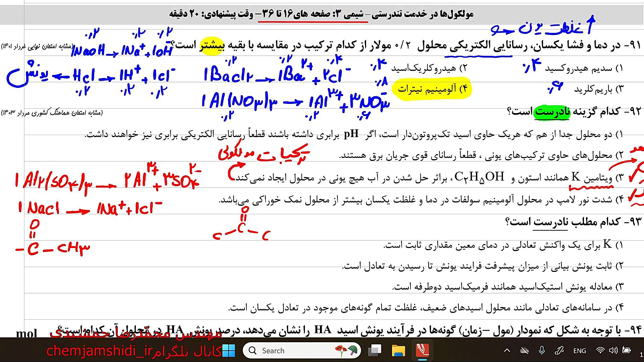This screenshot has width=644, height=362.
Task: Click the chemjamshidi_ir Telegram channel text
Action: [100, 351]
